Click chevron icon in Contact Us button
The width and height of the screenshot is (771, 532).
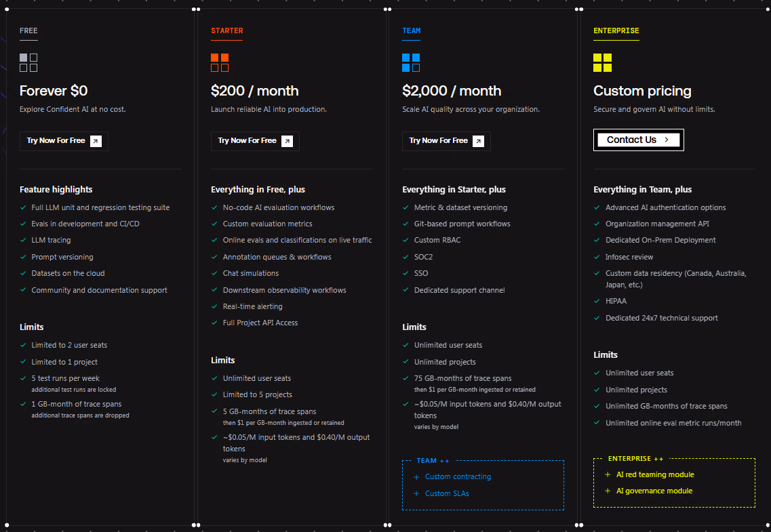pos(667,140)
